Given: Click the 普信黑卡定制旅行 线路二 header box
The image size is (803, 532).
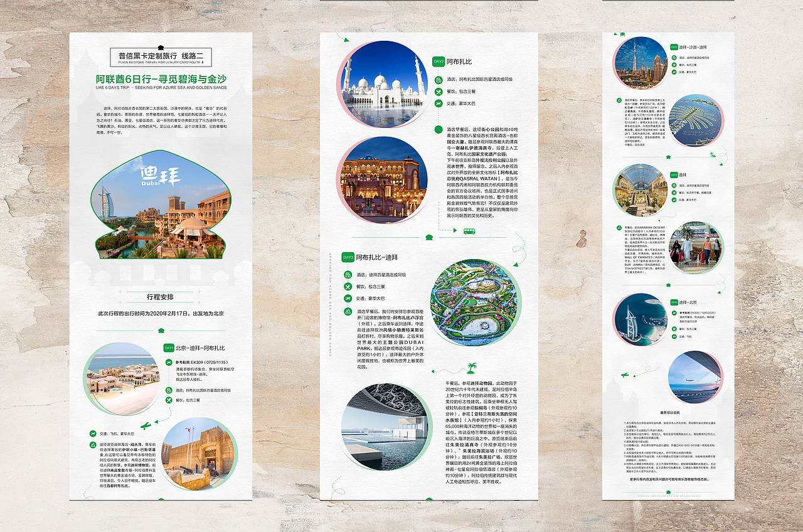Looking at the screenshot, I should point(161,57).
